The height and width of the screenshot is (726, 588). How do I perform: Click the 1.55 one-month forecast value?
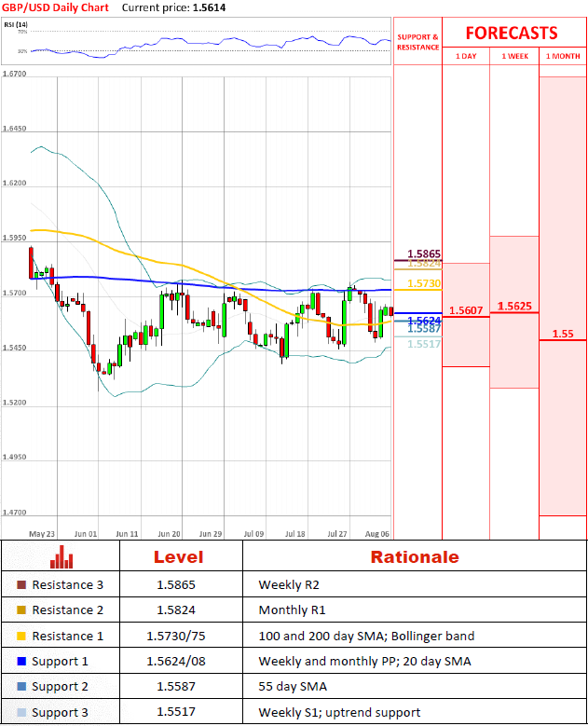(x=563, y=333)
